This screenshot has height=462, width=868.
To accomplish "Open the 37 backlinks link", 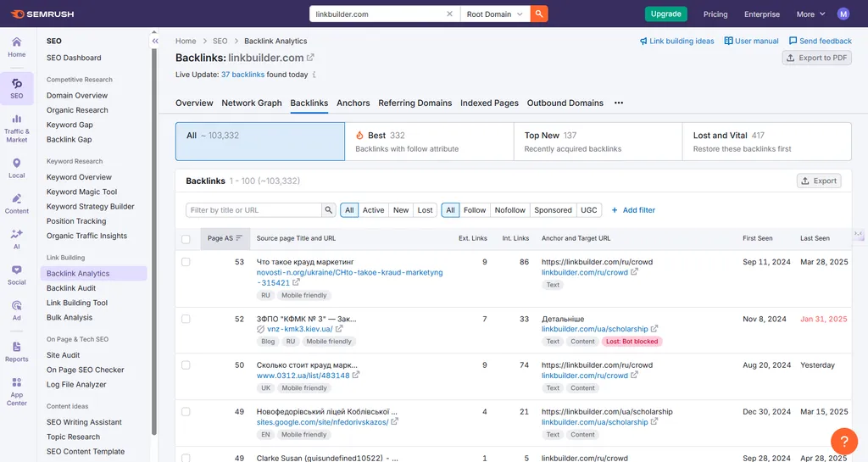I will [242, 75].
